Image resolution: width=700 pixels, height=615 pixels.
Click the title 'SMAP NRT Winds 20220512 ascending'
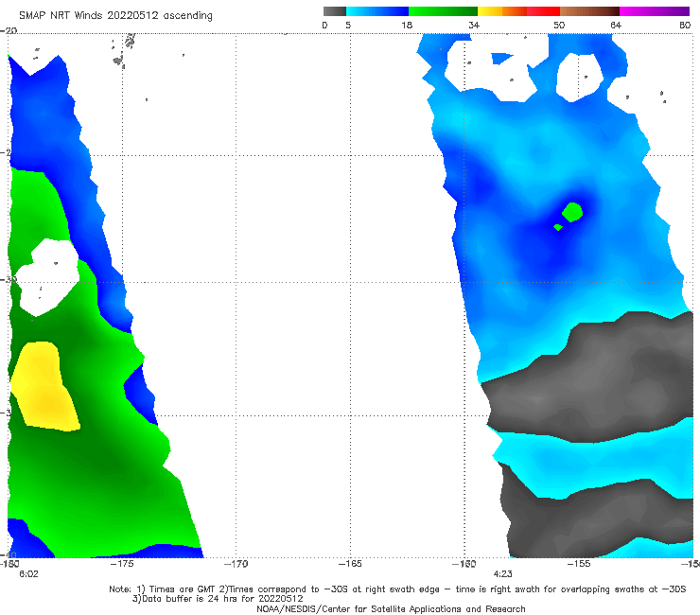coord(115,15)
